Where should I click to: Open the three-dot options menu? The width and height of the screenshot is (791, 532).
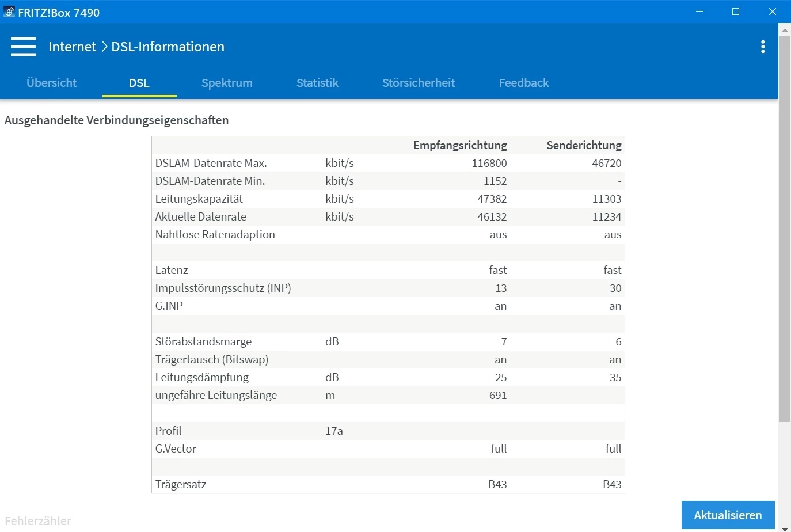click(x=763, y=47)
